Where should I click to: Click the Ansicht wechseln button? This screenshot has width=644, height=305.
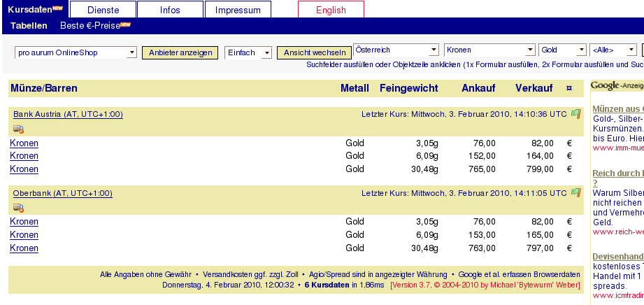point(314,52)
